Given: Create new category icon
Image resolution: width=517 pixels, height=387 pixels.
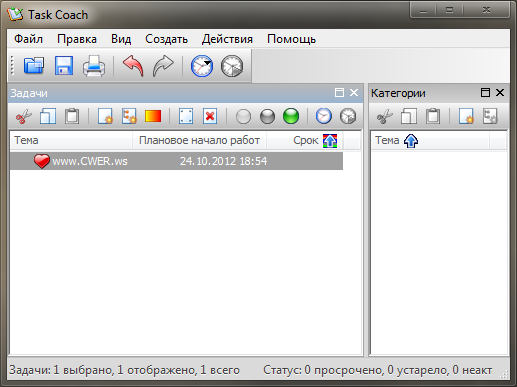Looking at the screenshot, I should pyautogui.click(x=466, y=116).
